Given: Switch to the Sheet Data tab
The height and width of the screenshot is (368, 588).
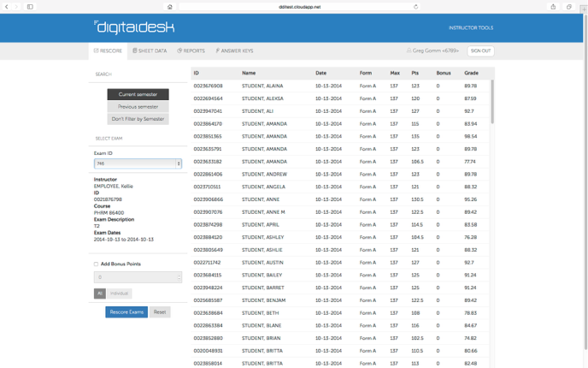Looking at the screenshot, I should [x=150, y=51].
